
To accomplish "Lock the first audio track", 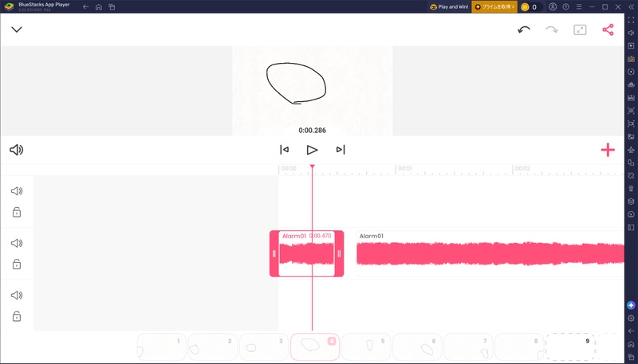I will coord(17,212).
